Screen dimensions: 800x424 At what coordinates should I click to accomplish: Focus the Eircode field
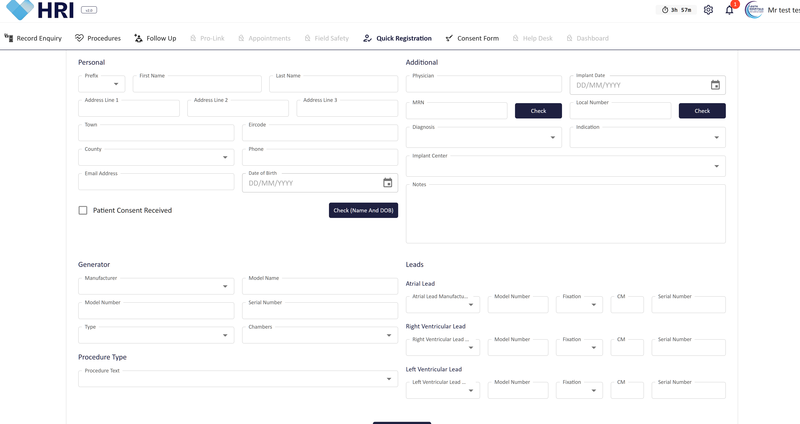320,133
